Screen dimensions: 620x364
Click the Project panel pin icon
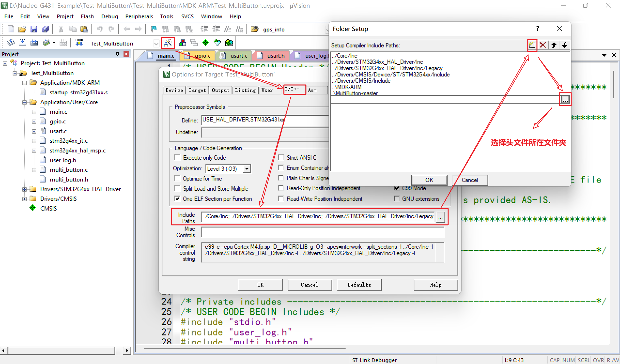tap(117, 54)
